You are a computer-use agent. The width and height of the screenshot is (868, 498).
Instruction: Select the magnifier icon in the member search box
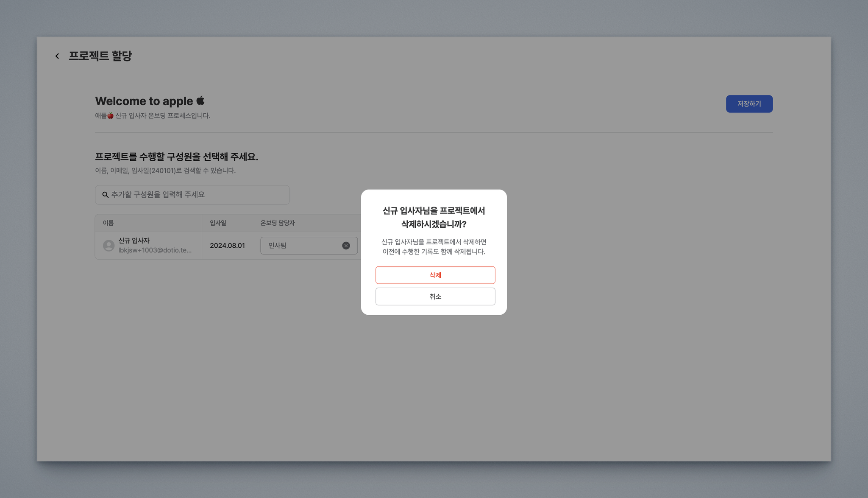[106, 195]
